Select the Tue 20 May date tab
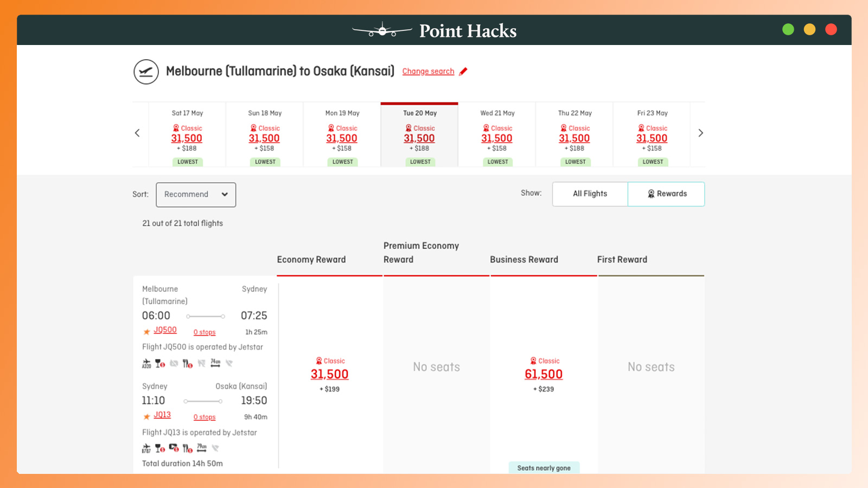The height and width of the screenshot is (488, 868). coord(419,134)
